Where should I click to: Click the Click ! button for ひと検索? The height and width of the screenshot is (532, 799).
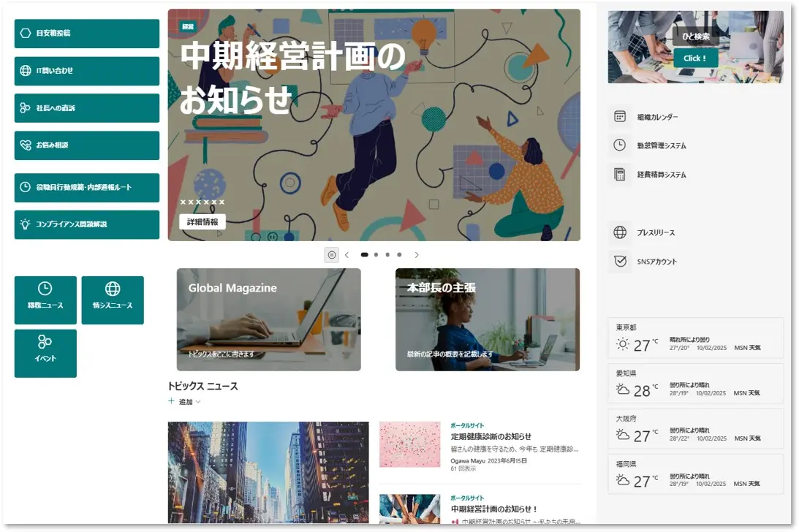(695, 58)
